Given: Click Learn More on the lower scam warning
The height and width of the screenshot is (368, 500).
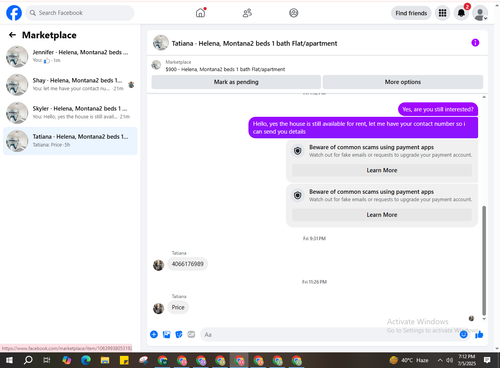Looking at the screenshot, I should (382, 215).
